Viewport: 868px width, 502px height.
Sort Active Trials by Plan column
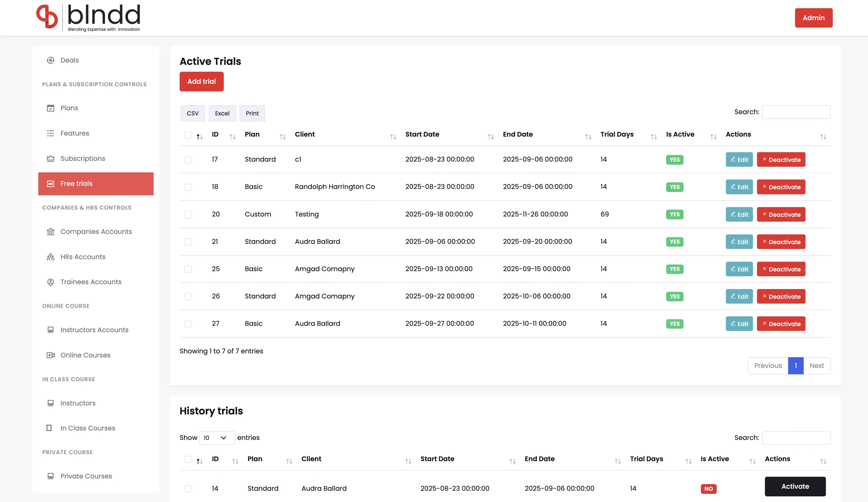pyautogui.click(x=282, y=137)
